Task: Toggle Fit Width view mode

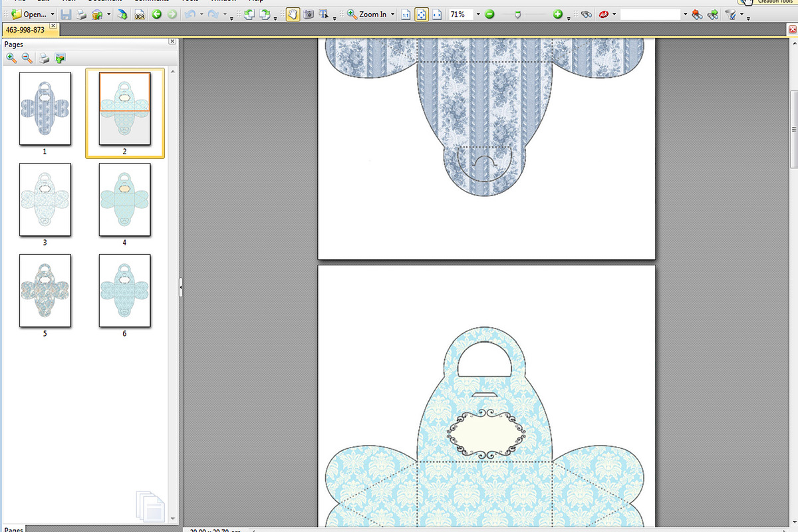Action: (x=436, y=14)
